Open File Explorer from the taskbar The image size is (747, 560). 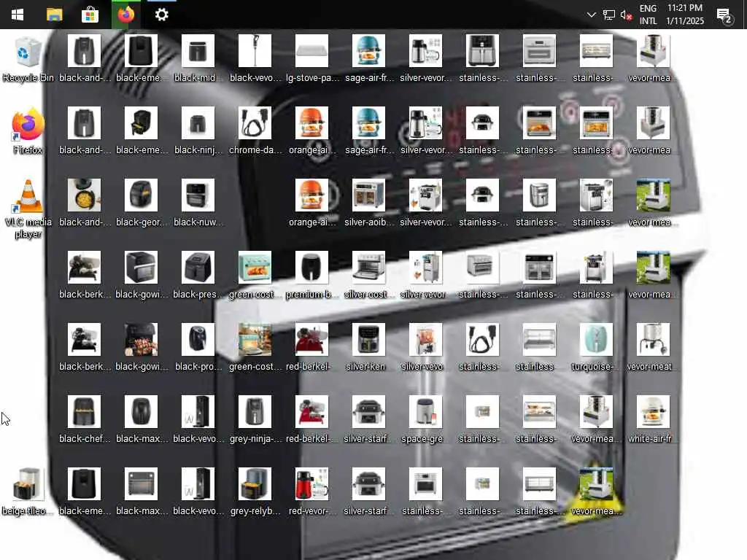point(54,15)
